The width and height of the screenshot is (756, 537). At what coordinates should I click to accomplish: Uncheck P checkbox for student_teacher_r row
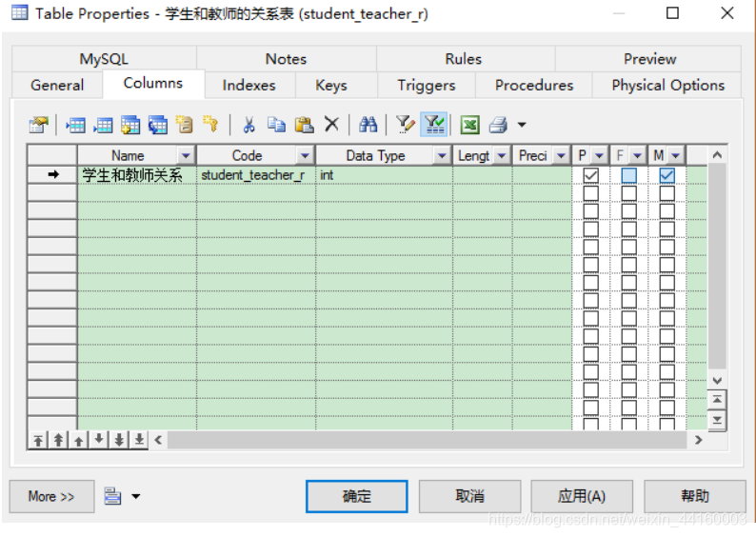point(590,175)
